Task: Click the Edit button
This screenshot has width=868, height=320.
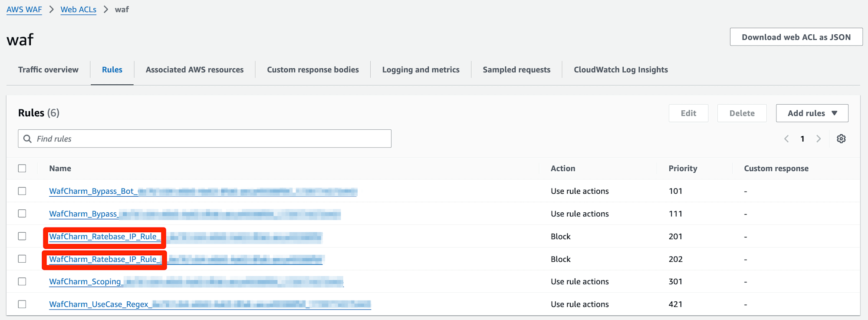Action: (x=688, y=113)
